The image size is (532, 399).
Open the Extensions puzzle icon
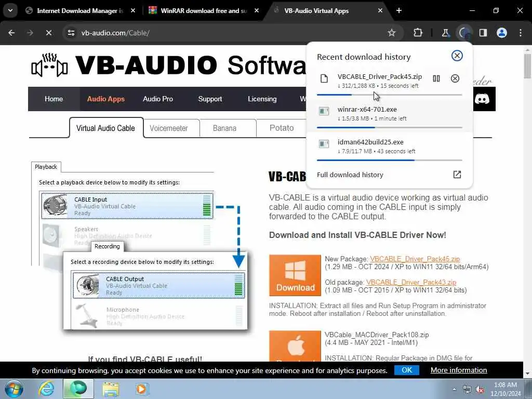(x=418, y=33)
